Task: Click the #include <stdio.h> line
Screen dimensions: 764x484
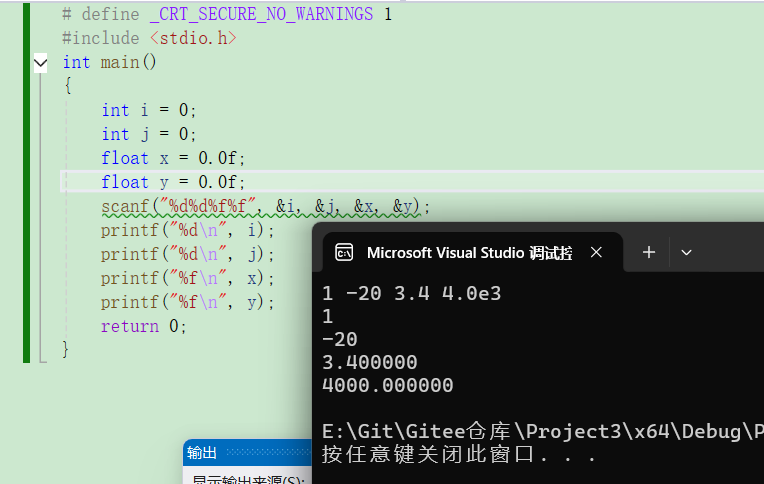Action: (x=149, y=38)
